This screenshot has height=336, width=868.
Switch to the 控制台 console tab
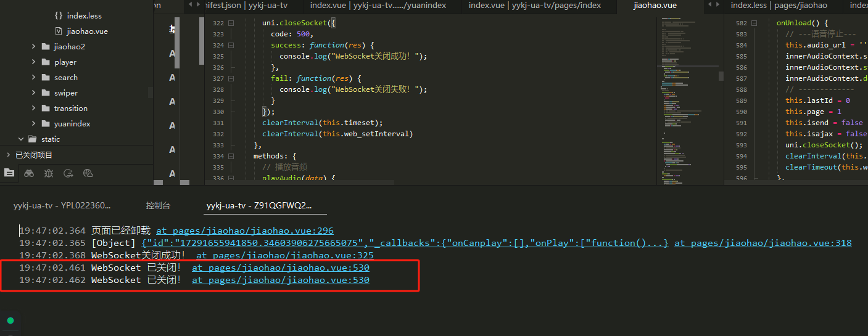tap(158, 205)
